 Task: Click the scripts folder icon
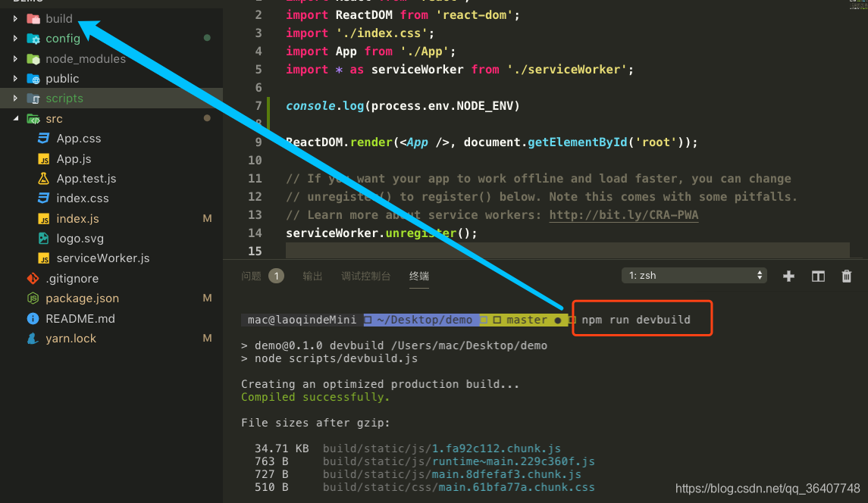pos(33,98)
